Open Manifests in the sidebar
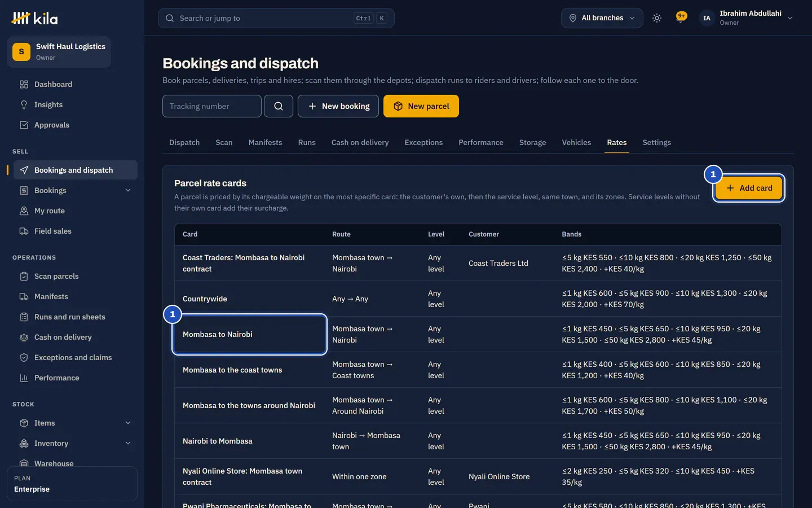The height and width of the screenshot is (508, 812). (75, 296)
